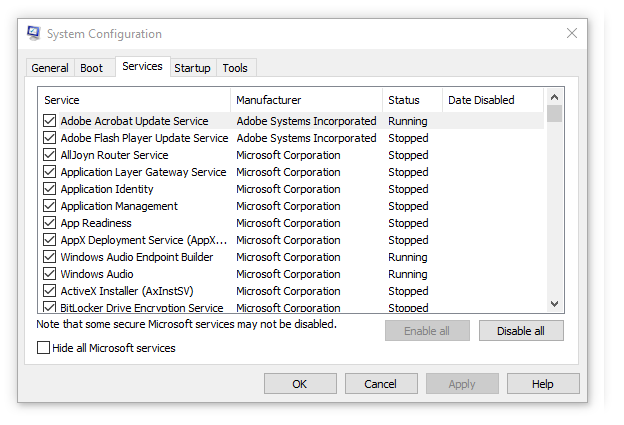This screenshot has width=624, height=425.
Task: Close the System Configuration window
Action: [x=571, y=33]
